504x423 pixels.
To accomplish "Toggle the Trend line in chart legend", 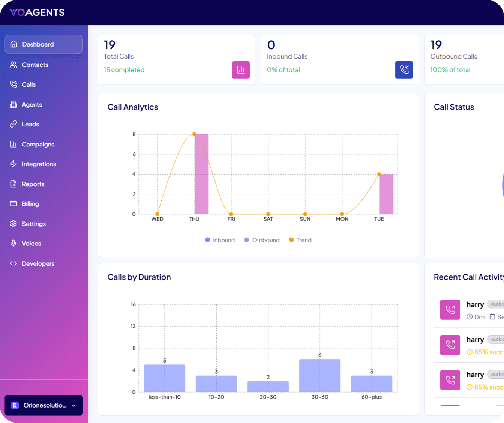I will 300,240.
